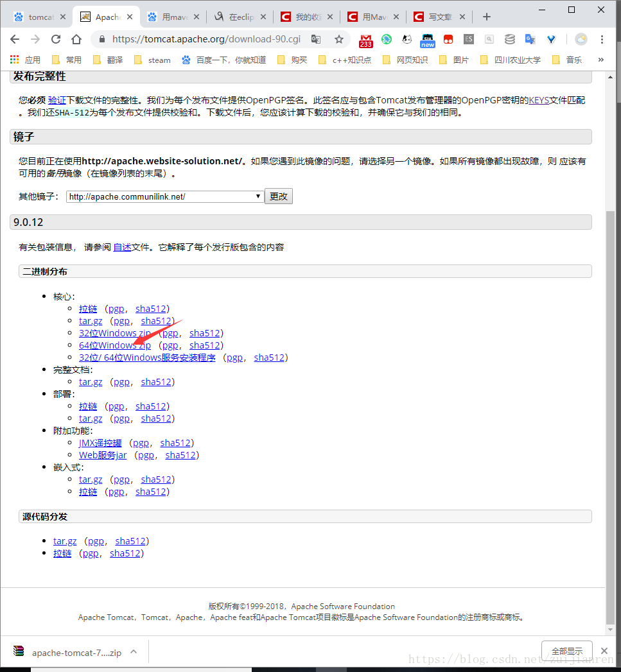Viewport: 621px width, 672px height.
Task: Click 全部显示 show all downloads
Action: 567,651
